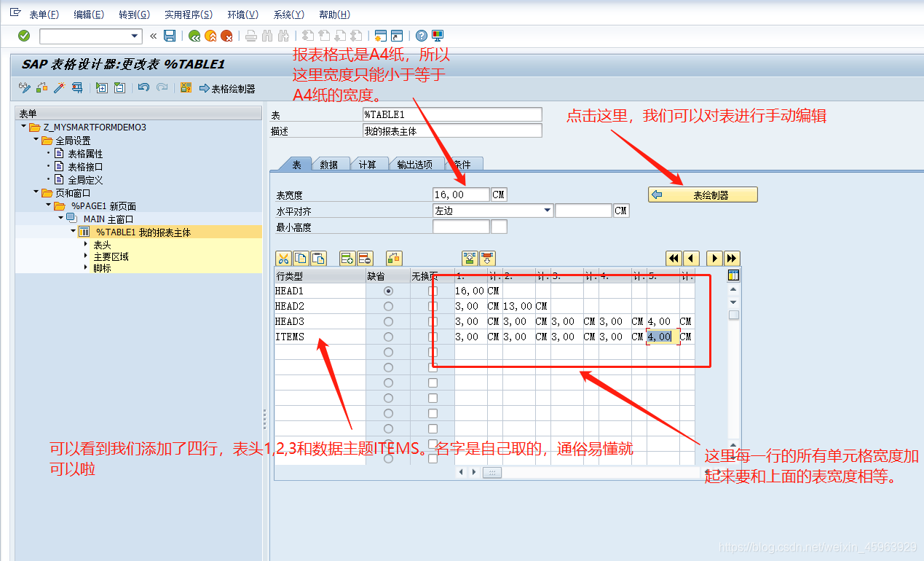Tick the no-page-break checkbox for HEAD2
Viewport: 924px width, 561px height.
click(433, 306)
